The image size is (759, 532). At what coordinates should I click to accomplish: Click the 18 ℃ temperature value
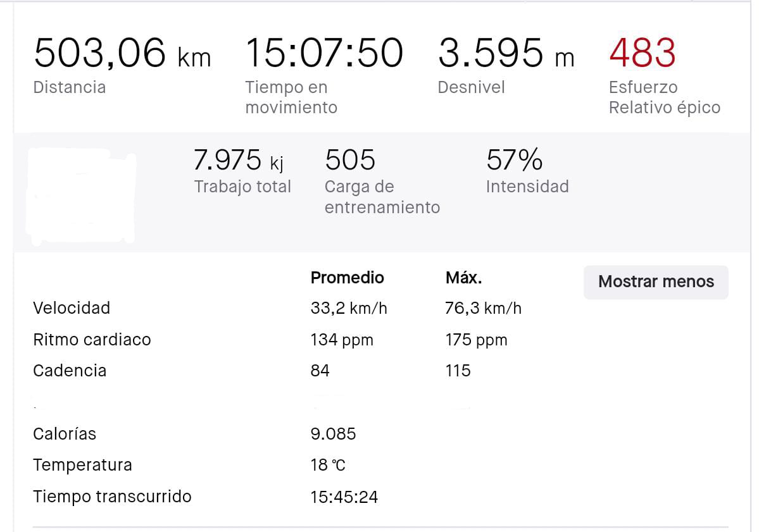328,465
